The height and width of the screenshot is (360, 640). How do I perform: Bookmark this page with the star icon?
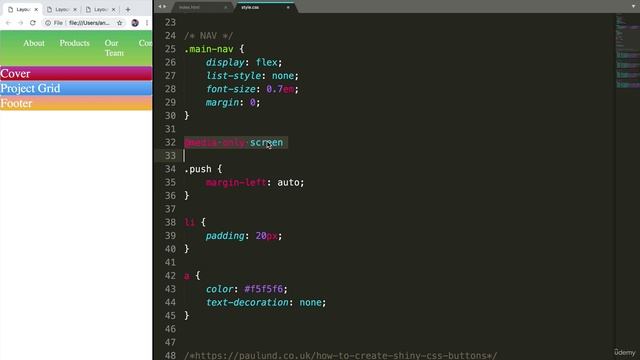tap(120, 23)
